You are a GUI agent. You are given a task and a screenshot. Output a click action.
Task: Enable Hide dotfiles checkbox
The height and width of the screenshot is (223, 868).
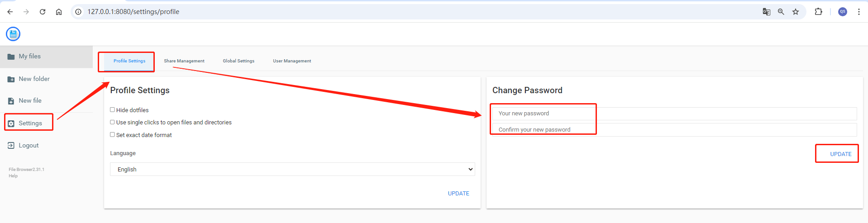[x=112, y=109]
